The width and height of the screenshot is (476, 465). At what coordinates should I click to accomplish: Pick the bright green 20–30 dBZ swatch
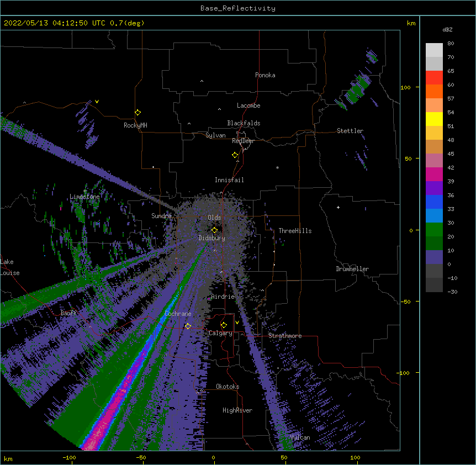coord(434,230)
